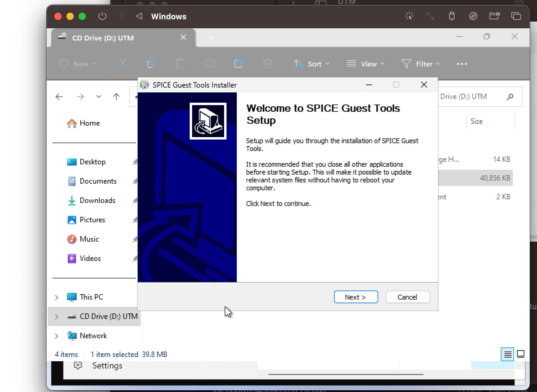Click the Share icon in Explorer toolbar
The image size is (537, 392).
238,64
